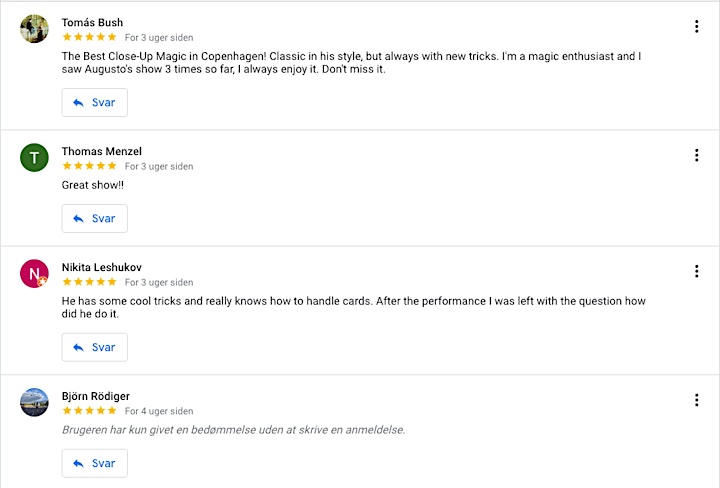Click Nikita Leshukov's pink N avatar
Screen dimensions: 720x488
pos(34,274)
